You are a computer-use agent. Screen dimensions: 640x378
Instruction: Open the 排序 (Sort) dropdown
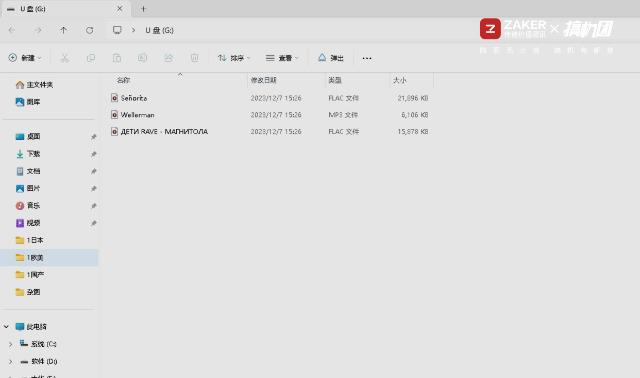pos(234,58)
